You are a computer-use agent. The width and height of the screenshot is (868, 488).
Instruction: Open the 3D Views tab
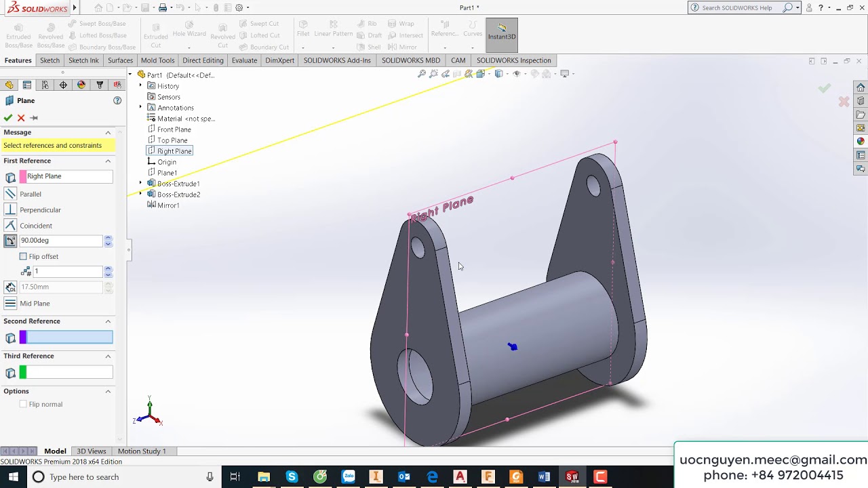(91, 451)
